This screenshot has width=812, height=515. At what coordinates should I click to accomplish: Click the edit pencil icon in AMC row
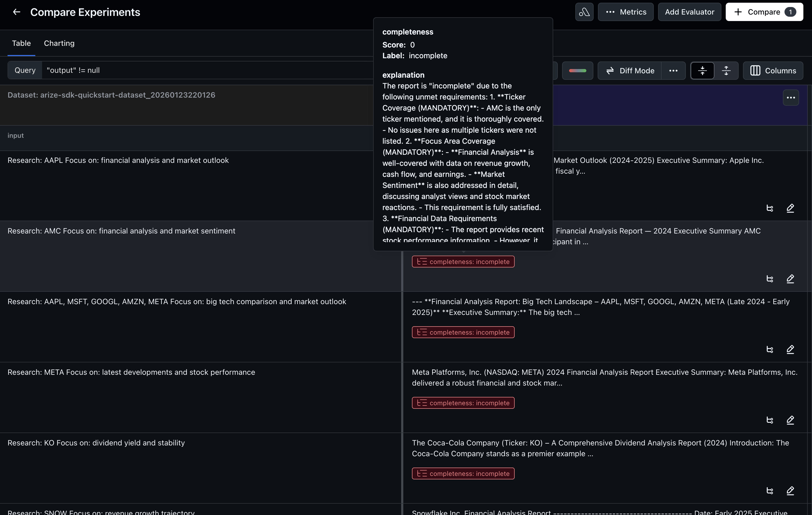[x=790, y=279]
